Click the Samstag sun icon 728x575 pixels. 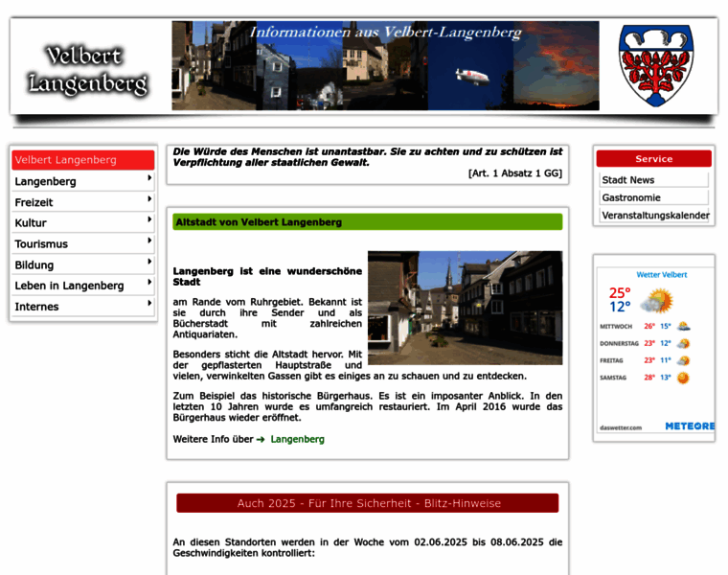pos(683,378)
